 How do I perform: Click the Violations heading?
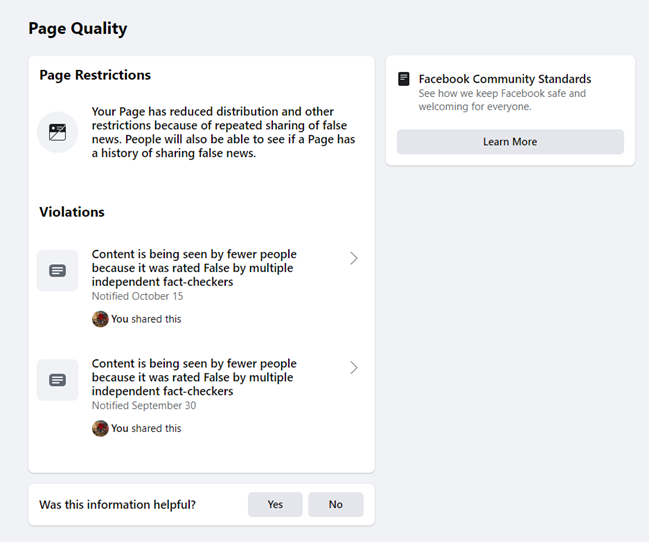point(72,212)
